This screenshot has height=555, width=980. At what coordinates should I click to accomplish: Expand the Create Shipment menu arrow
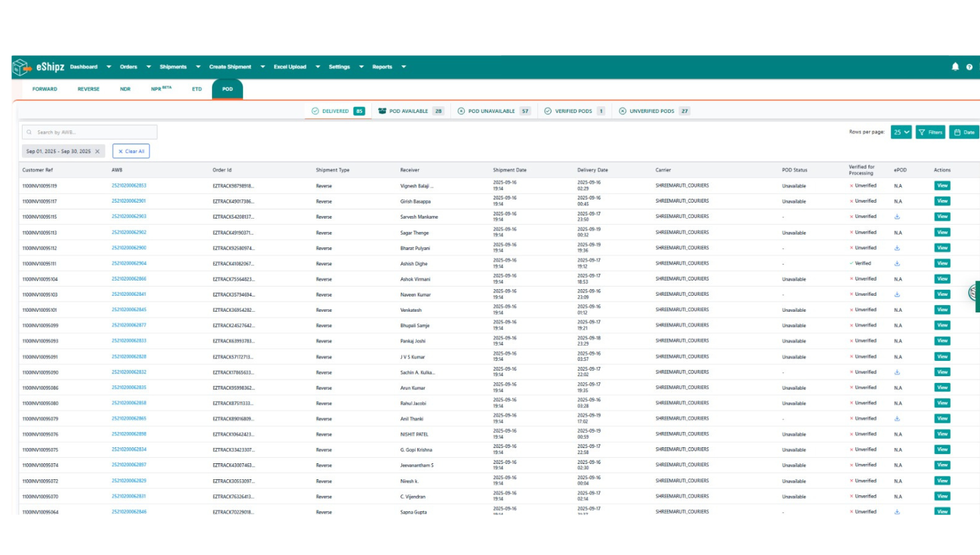(262, 67)
